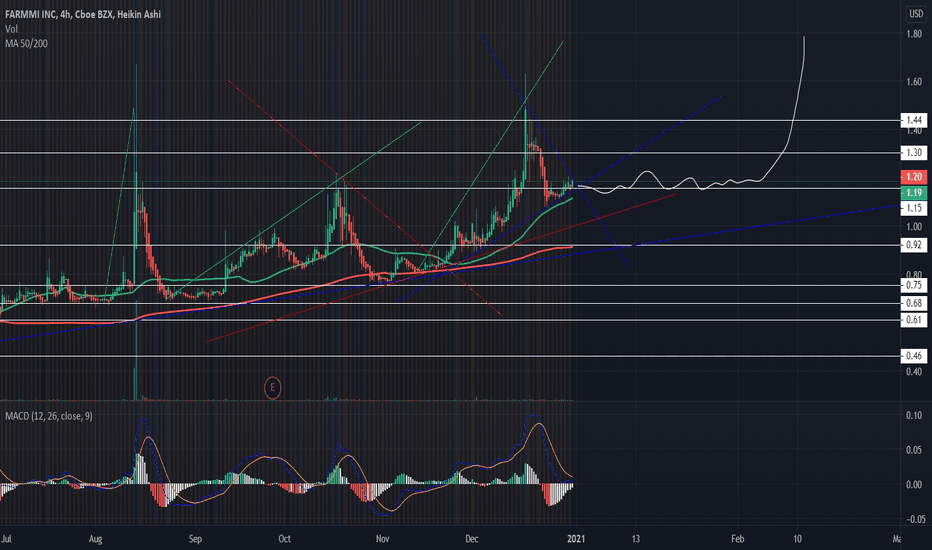Click the Jul label on the time axis
This screenshot has width=932, height=550.
(6, 539)
